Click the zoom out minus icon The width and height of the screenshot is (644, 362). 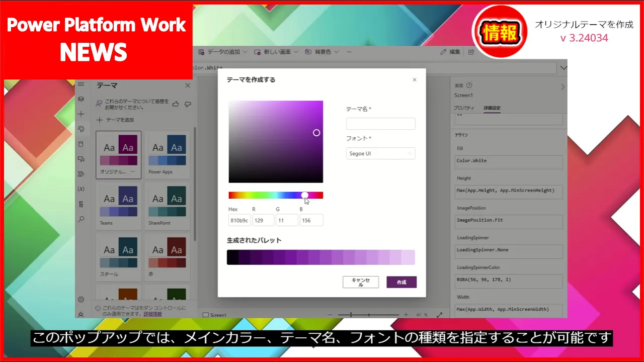click(x=330, y=315)
